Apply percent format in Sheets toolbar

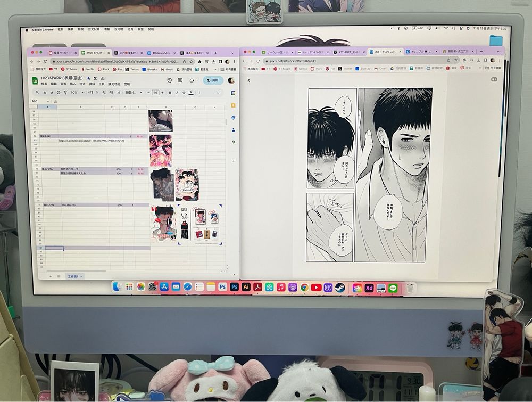coord(97,92)
